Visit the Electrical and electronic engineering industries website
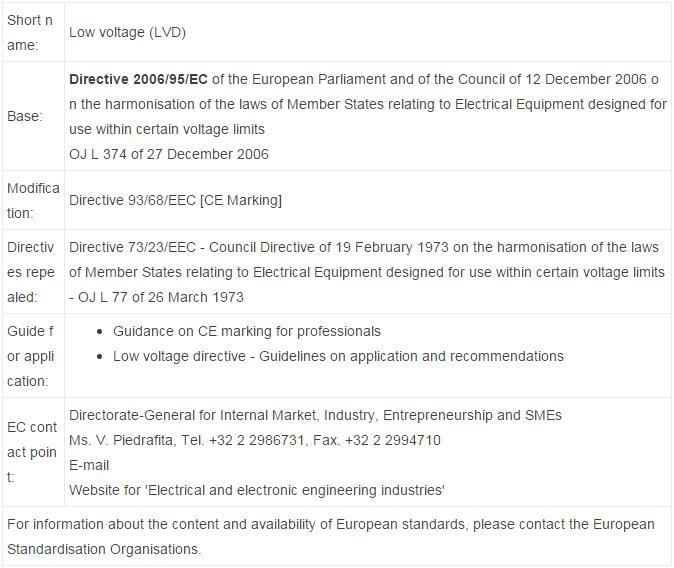 coord(256,490)
